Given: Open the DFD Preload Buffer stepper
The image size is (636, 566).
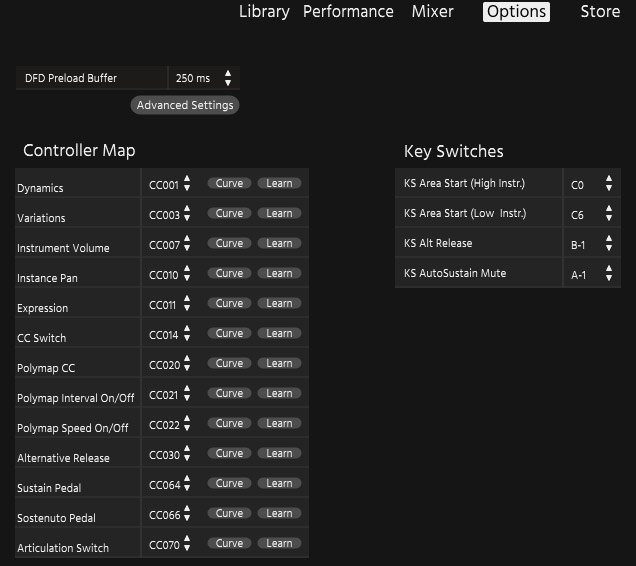Looking at the screenshot, I should [x=228, y=78].
